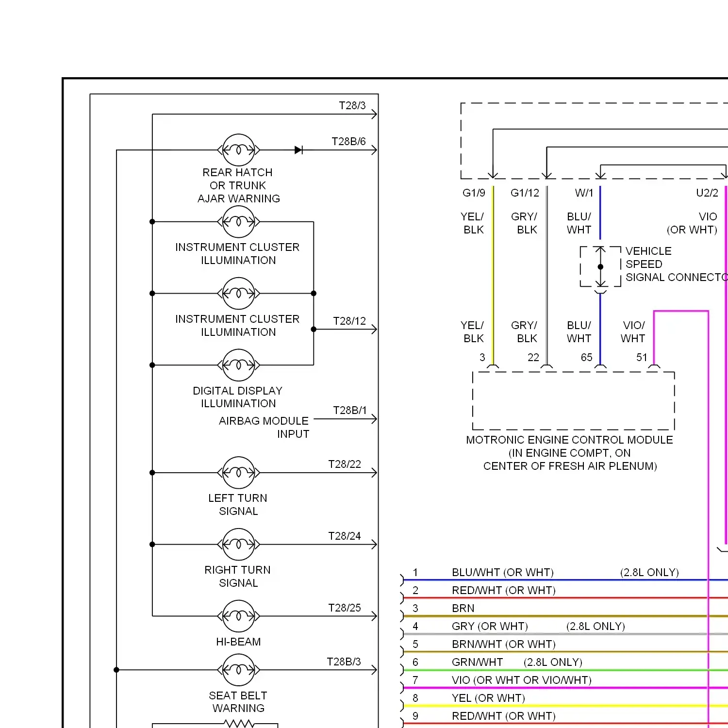Click the REAR HATCH OR TRUNK AJAR WARNING text
This screenshot has height=728, width=728.
click(x=238, y=185)
